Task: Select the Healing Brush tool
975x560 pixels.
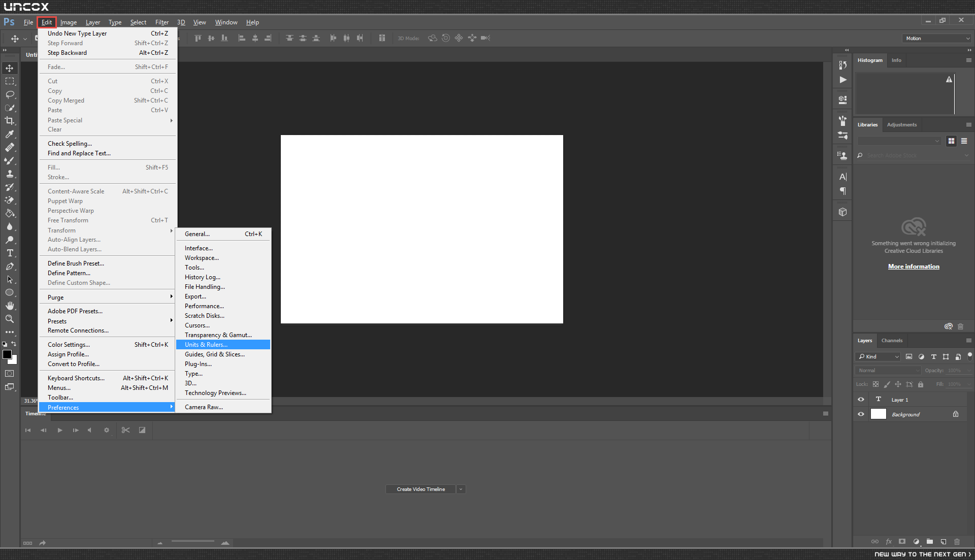Action: [x=10, y=147]
